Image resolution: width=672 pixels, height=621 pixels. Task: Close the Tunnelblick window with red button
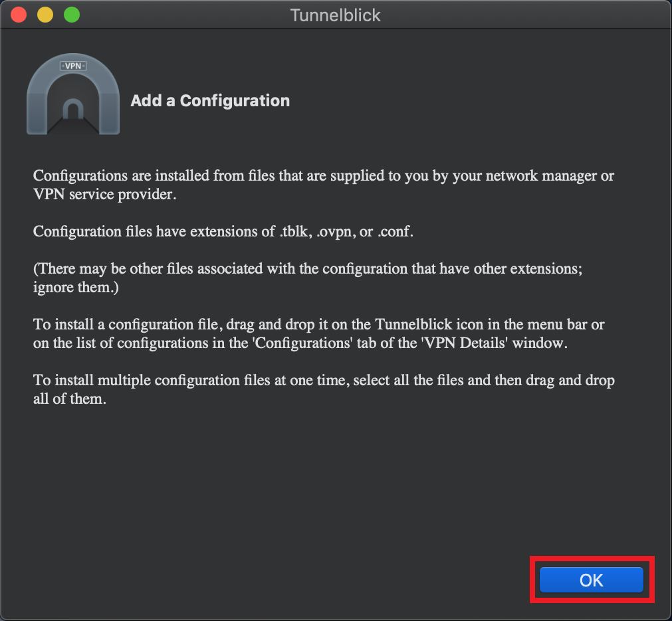point(19,15)
